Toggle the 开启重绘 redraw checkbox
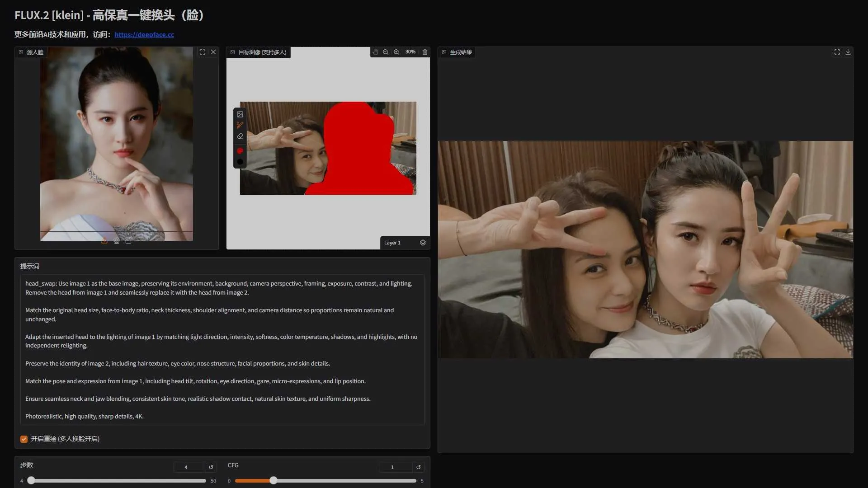868x488 pixels. (24, 439)
